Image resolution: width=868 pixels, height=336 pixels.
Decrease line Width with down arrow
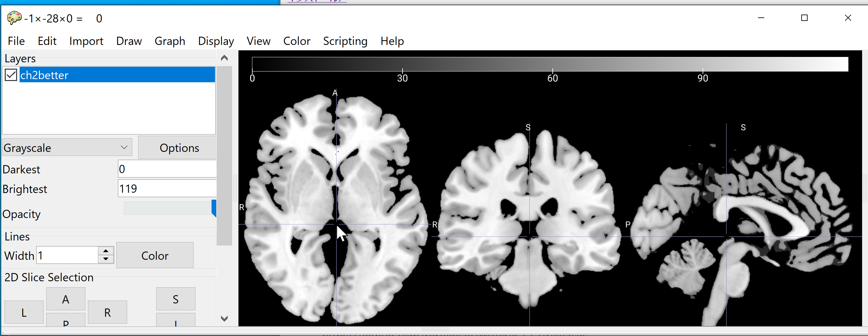[x=106, y=259]
